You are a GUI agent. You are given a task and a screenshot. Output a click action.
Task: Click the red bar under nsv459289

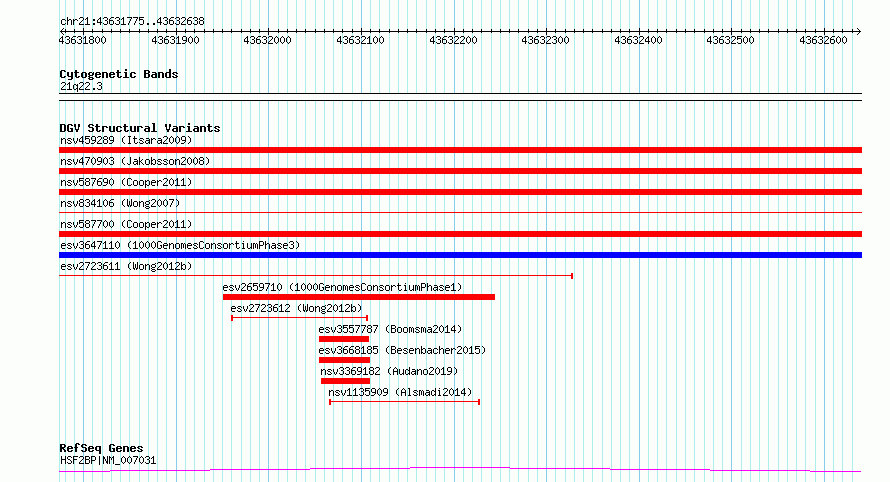click(x=460, y=150)
